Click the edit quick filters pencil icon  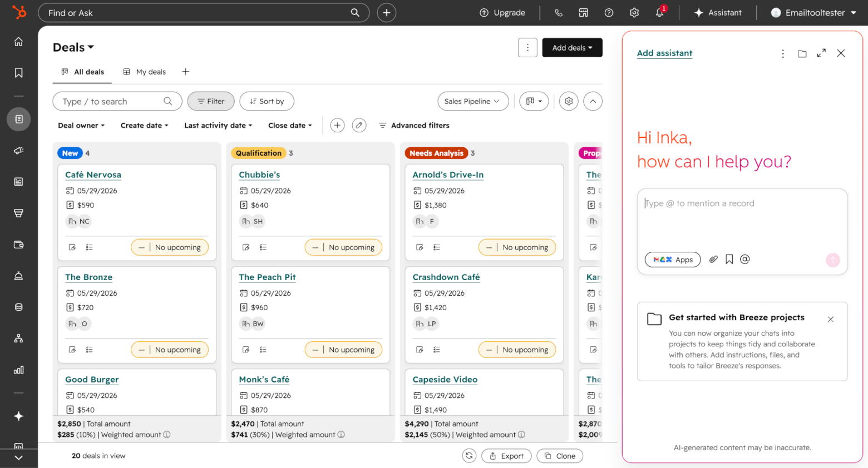359,126
